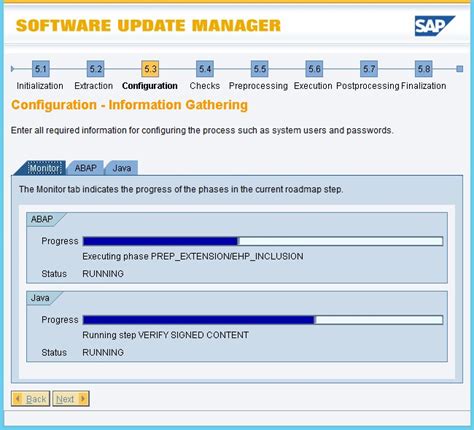This screenshot has width=474, height=430.
Task: Click the Finalization step label
Action: click(x=423, y=86)
